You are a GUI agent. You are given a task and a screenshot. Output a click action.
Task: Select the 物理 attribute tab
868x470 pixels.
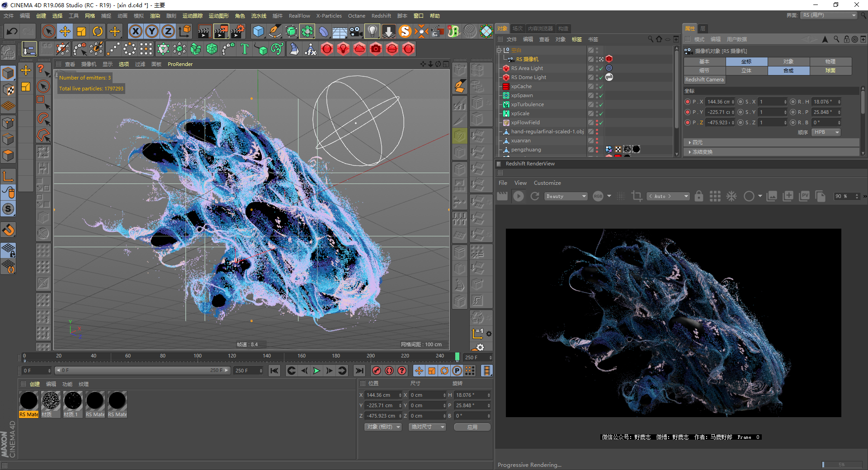coord(830,61)
